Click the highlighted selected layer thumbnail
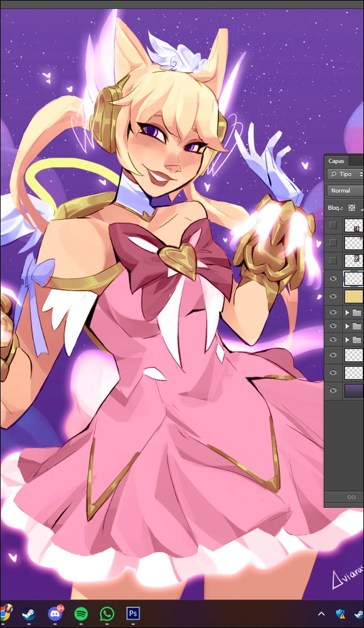The image size is (364, 628). [x=354, y=278]
